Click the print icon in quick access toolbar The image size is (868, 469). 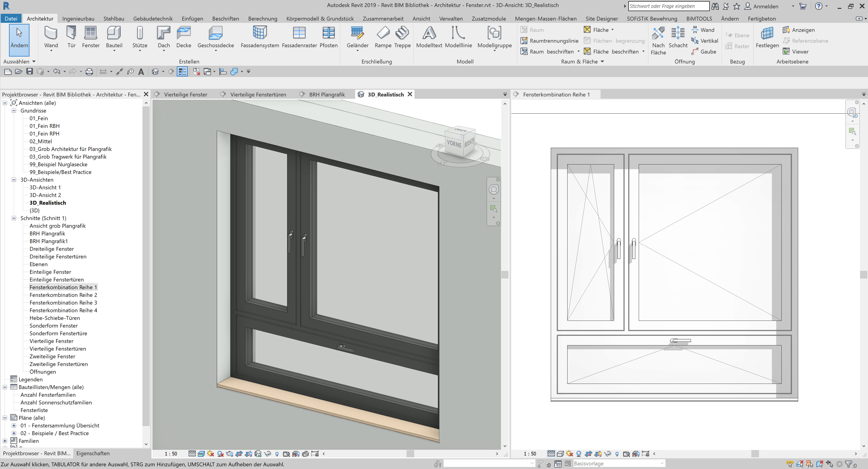(89, 71)
